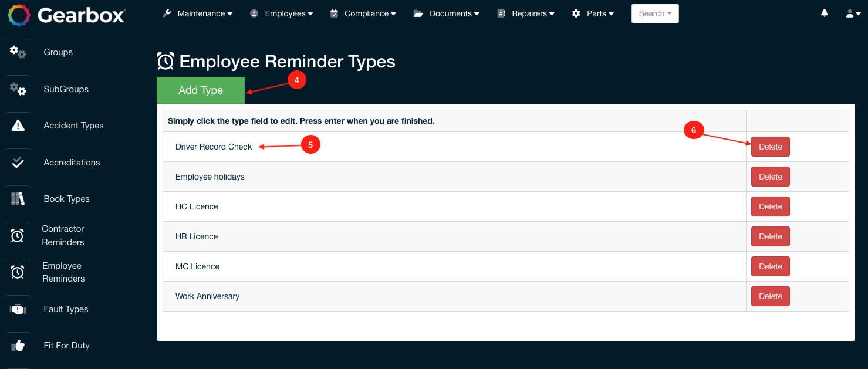Click the Accident Types warning triangle icon
The image size is (868, 369).
[x=18, y=126]
